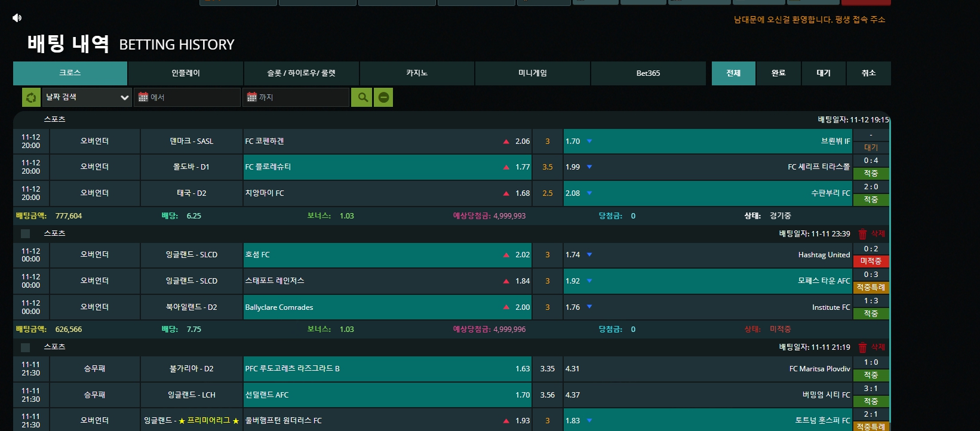Click trash delete icon for 11-11 21:19 bet
This screenshot has width=980, height=431.
click(862, 347)
